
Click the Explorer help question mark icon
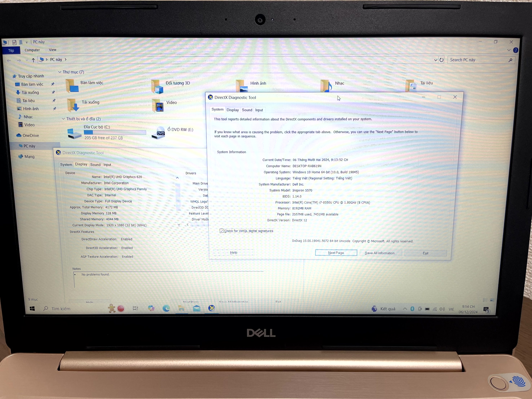515,50
